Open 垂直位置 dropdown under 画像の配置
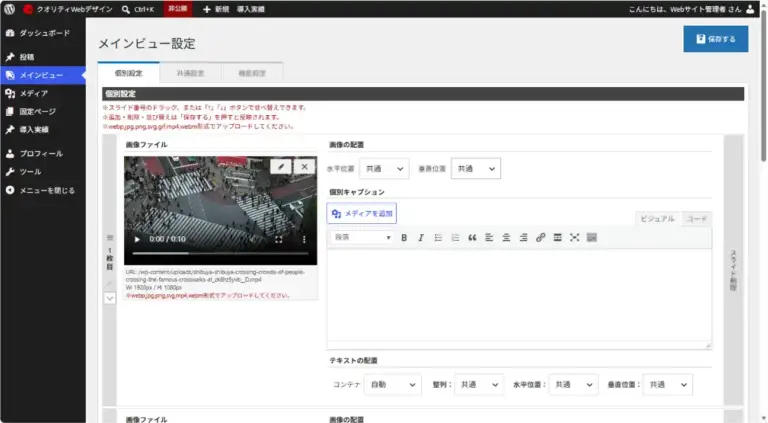This screenshot has width=768, height=423. pyautogui.click(x=476, y=168)
